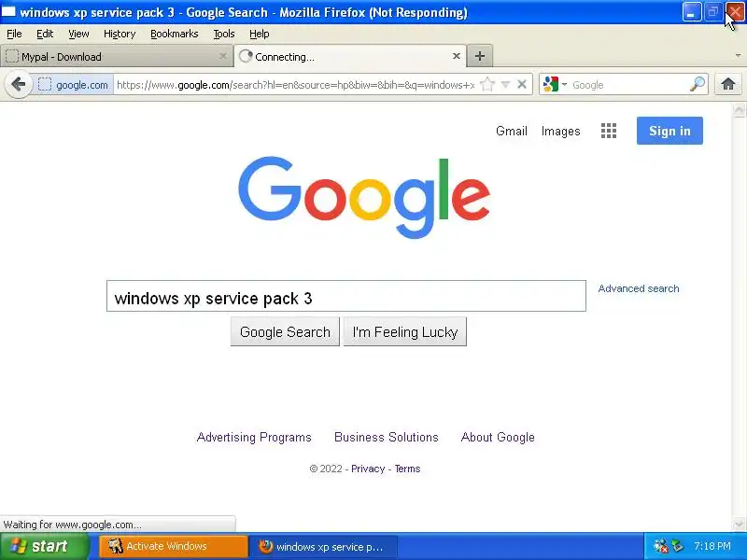
Task: Click the I'm Feeling Lucky button
Action: [x=405, y=332]
